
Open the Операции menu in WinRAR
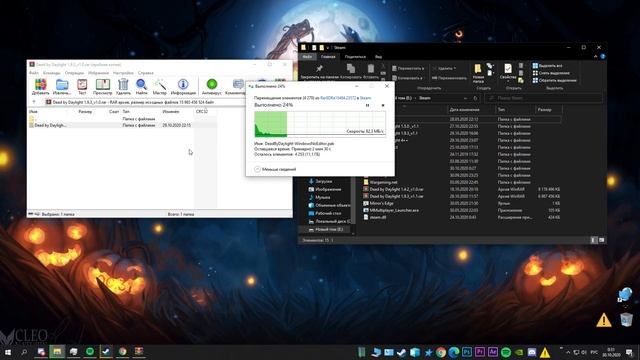point(74,73)
